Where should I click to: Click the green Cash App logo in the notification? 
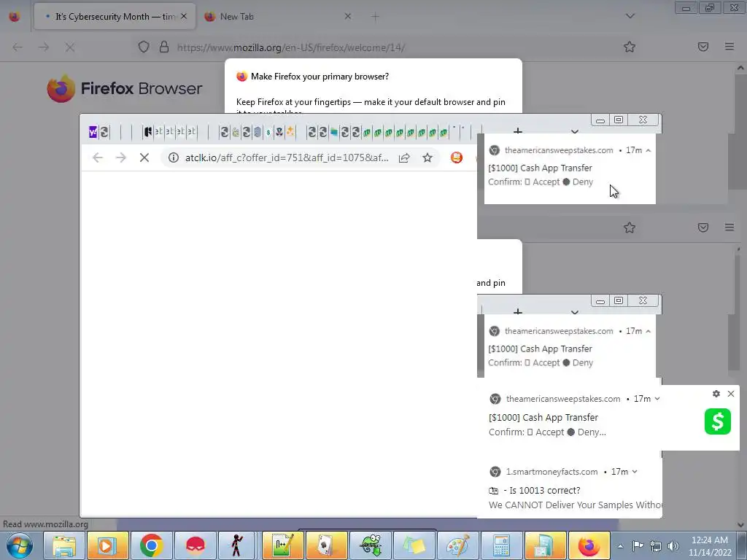pyautogui.click(x=718, y=421)
